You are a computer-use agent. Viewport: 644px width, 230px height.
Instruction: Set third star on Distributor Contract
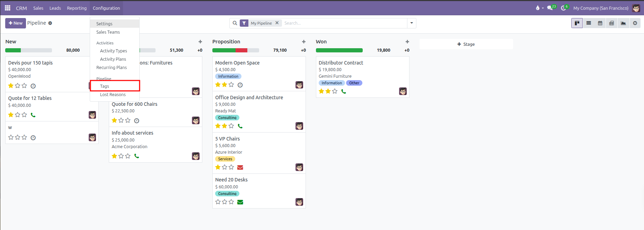pos(335,91)
